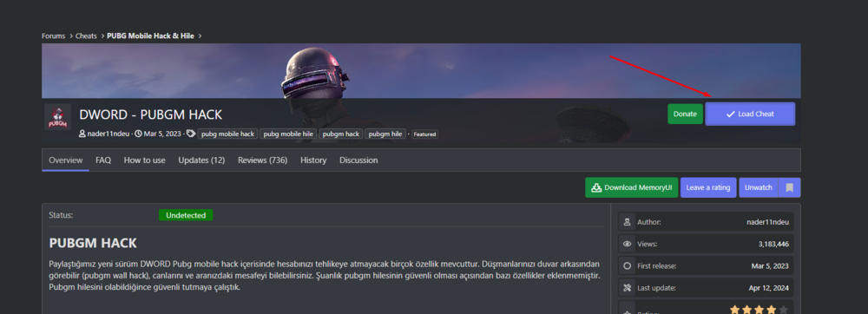
Task: Click the Mar 5, 2023 first release value
Action: click(x=771, y=266)
